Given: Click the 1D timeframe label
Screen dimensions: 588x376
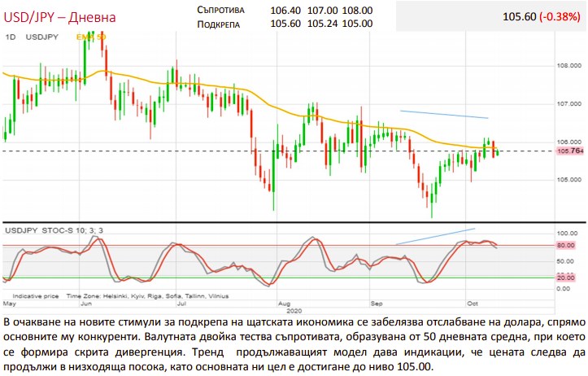Looking at the screenshot, I should tap(11, 37).
